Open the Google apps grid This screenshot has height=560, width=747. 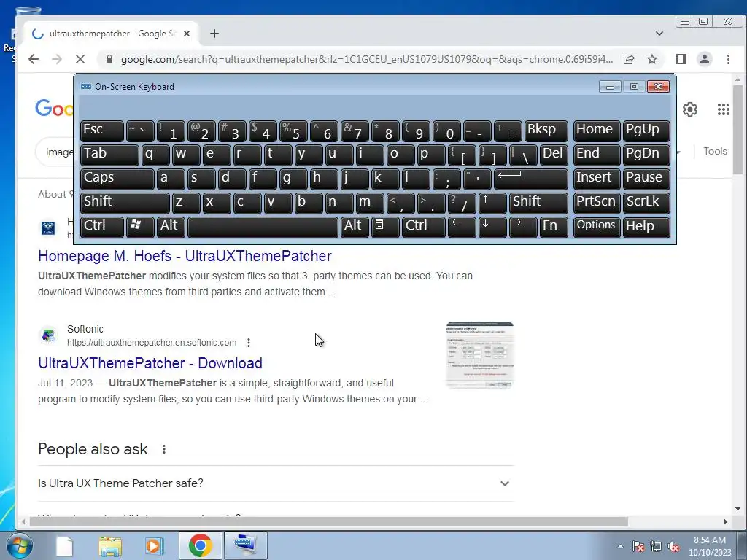pyautogui.click(x=723, y=109)
